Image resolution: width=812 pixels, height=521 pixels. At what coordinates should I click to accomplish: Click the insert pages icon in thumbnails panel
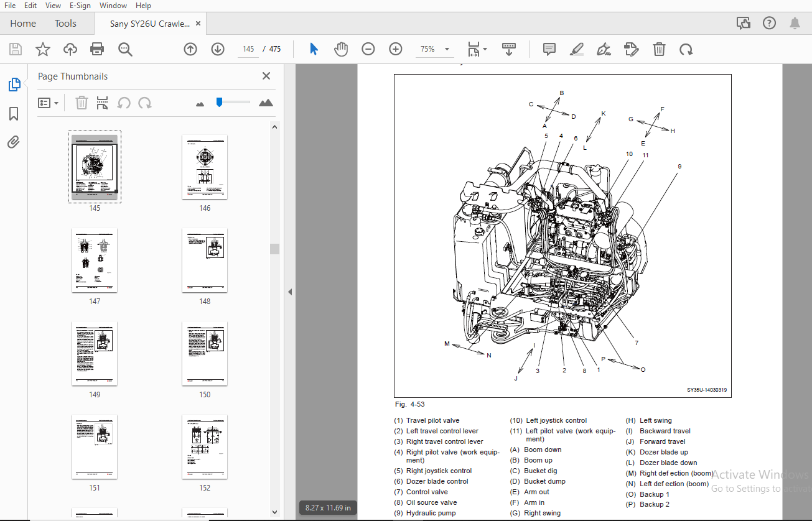click(103, 103)
